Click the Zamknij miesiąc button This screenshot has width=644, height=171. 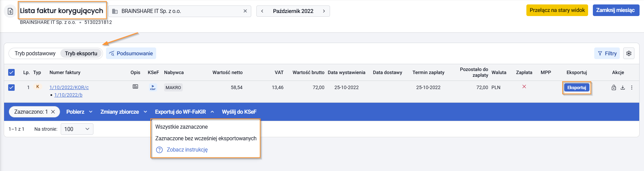coord(616,10)
